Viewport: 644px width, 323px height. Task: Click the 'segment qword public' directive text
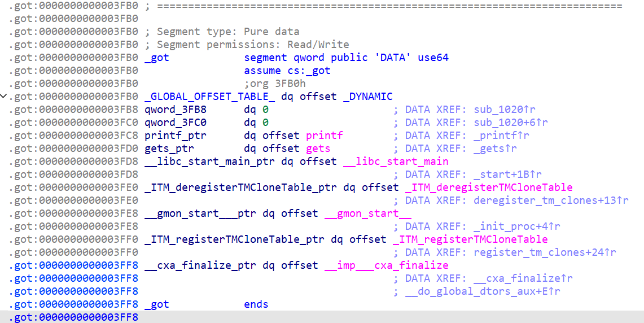(305, 58)
